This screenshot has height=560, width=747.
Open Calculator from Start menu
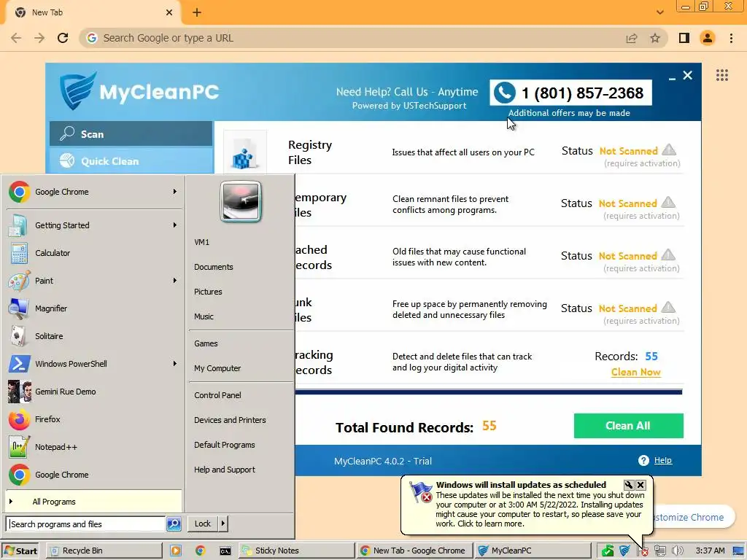[93, 253]
